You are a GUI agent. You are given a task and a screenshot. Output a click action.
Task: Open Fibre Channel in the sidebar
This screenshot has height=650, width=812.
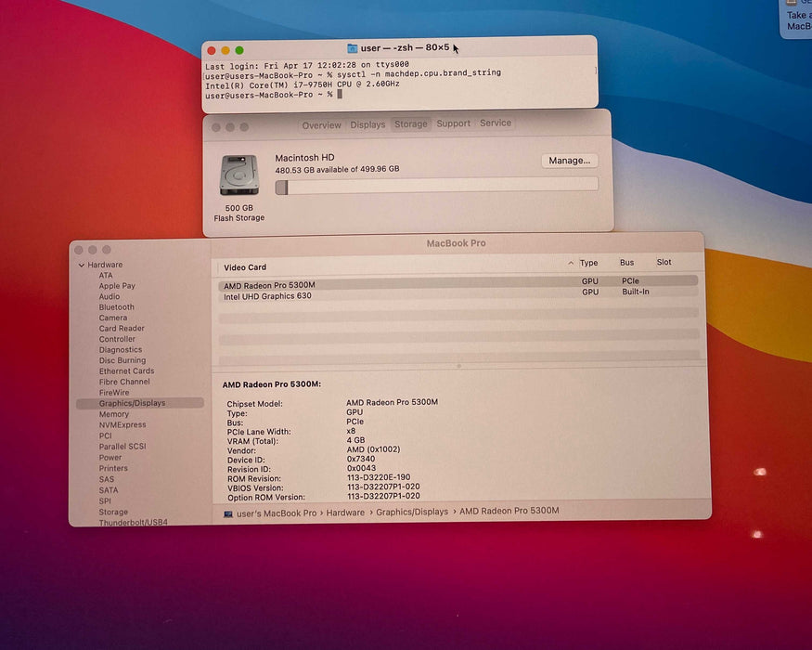[124, 382]
